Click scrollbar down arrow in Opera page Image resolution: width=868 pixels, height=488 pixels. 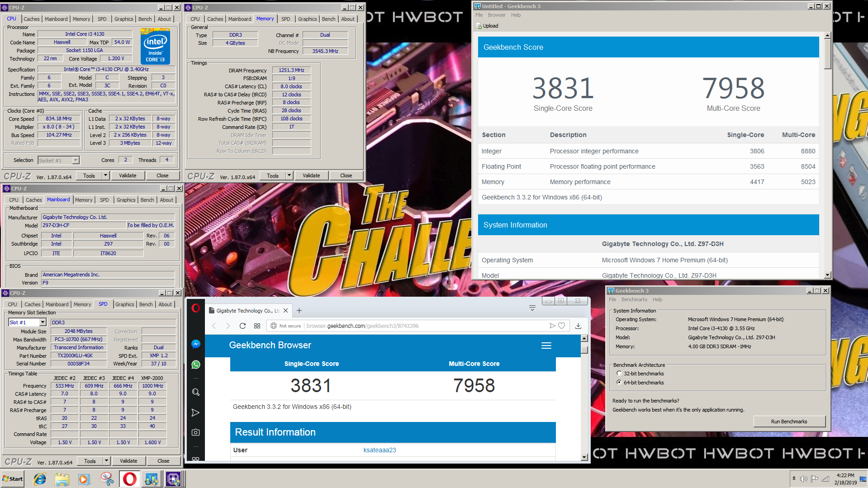(x=584, y=457)
